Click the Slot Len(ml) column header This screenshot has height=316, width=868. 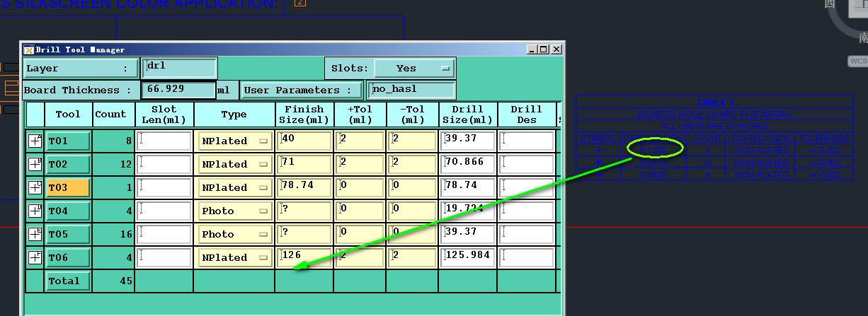click(164, 115)
